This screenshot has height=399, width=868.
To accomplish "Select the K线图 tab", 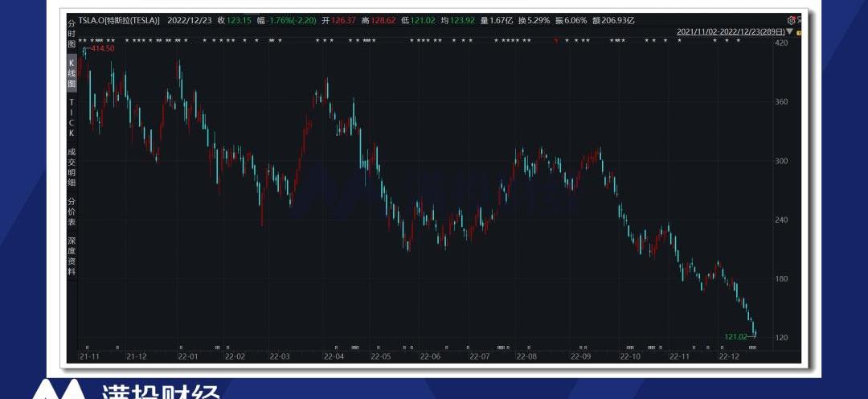I will (x=72, y=74).
